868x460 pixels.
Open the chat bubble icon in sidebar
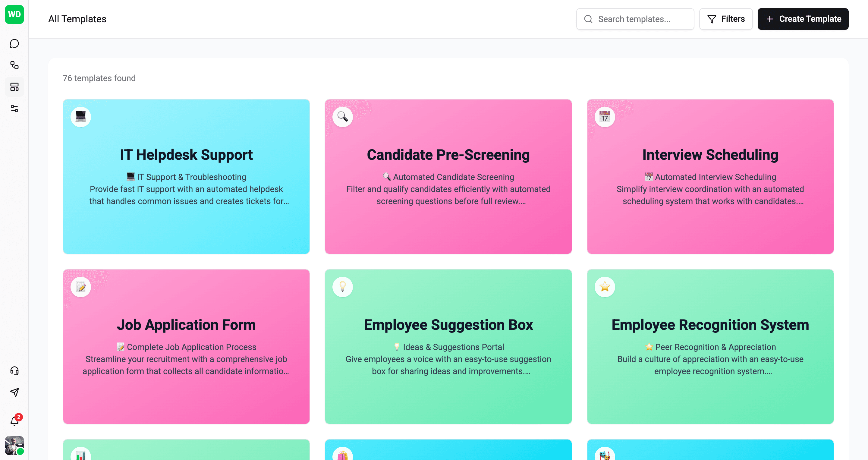[x=14, y=43]
